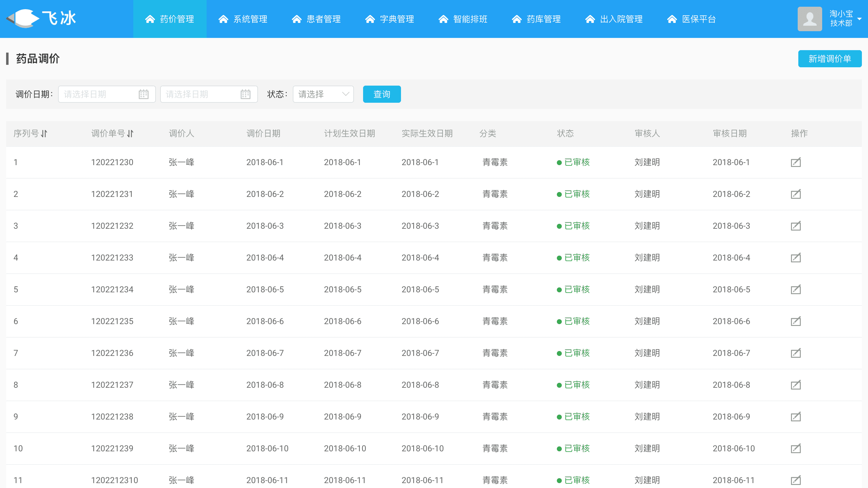Click 已审核 status in row 120221235
This screenshot has height=488, width=868.
(573, 321)
